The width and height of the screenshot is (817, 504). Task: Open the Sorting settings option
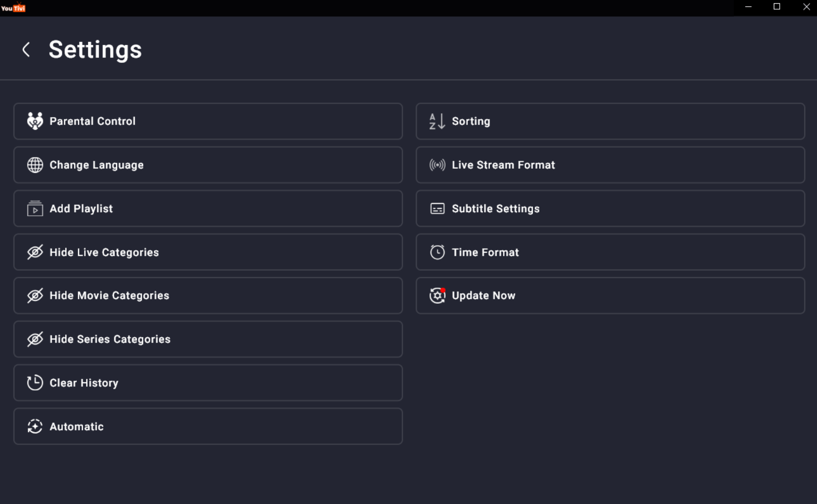tap(610, 121)
